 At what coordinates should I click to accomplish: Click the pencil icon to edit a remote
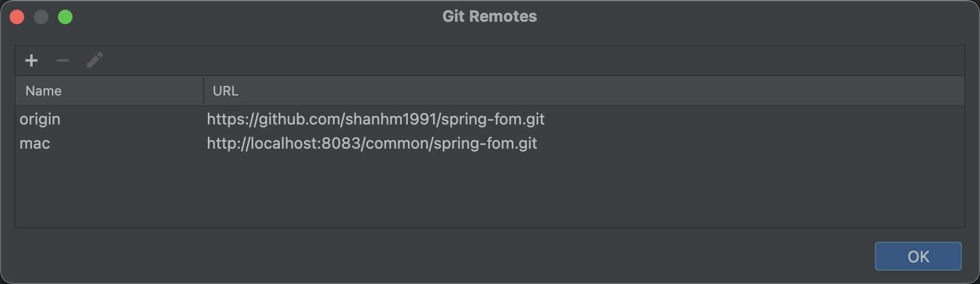(95, 60)
